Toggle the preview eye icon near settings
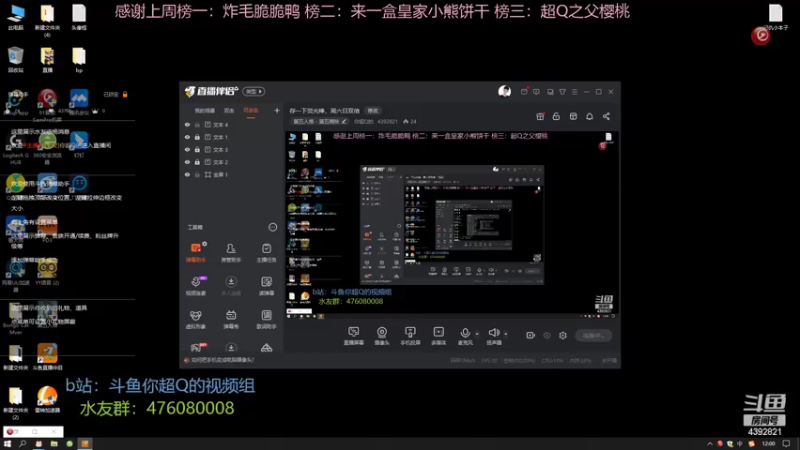This screenshot has width=800, height=450. (547, 335)
